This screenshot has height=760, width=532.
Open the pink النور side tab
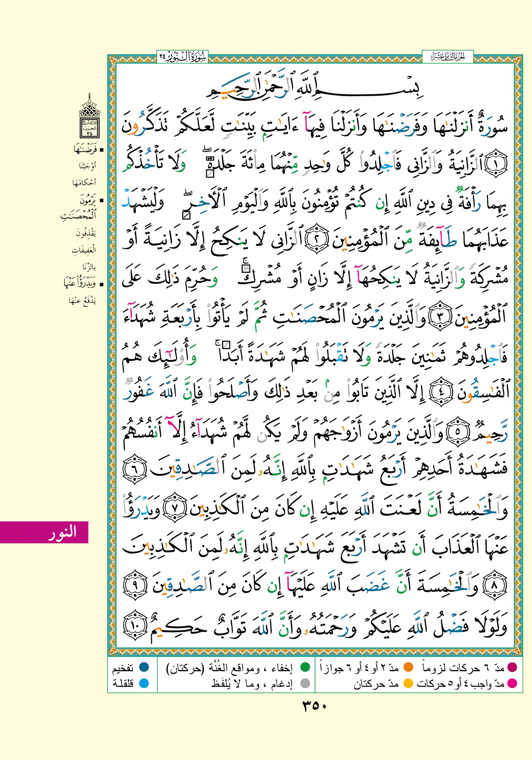(x=44, y=532)
